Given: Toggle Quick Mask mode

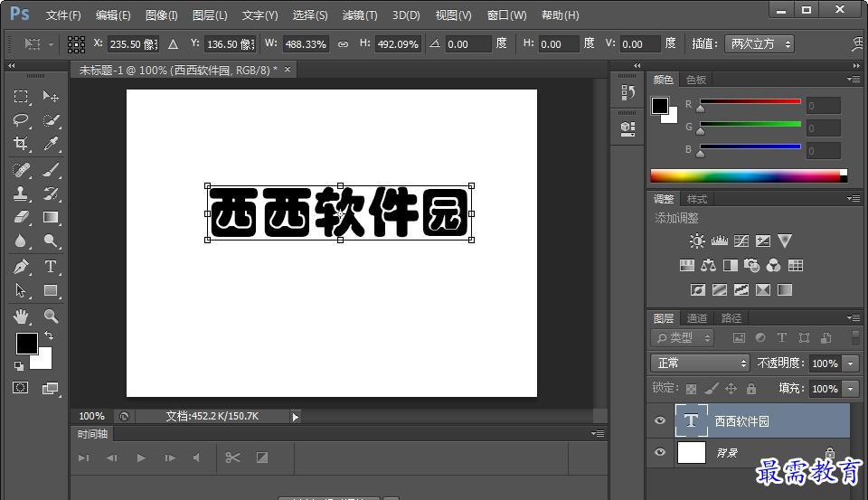Looking at the screenshot, I should coord(21,388).
